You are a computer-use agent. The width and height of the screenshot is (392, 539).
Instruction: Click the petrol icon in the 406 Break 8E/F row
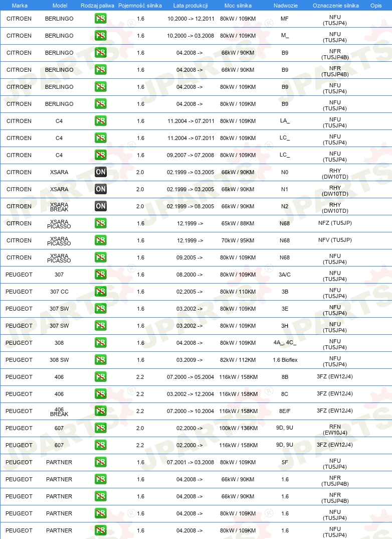pos(101,411)
